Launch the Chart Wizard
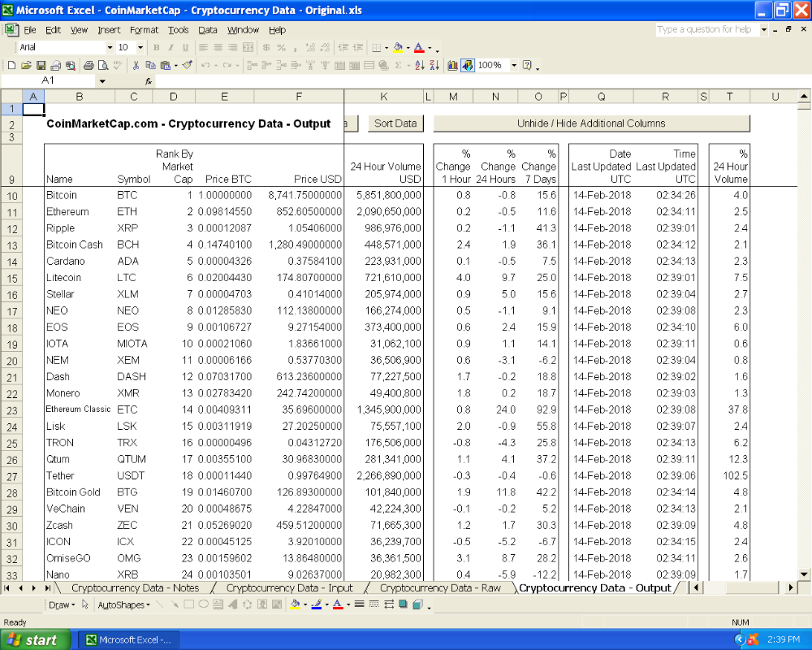 coord(452,65)
